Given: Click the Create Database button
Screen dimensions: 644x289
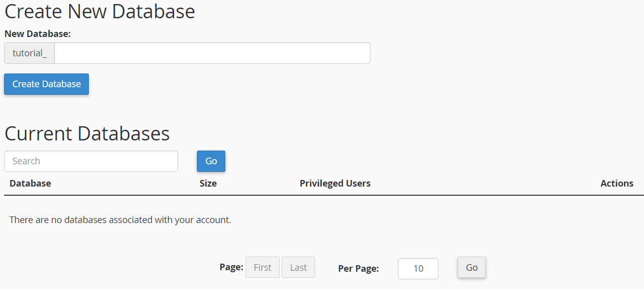Looking at the screenshot, I should 46,84.
